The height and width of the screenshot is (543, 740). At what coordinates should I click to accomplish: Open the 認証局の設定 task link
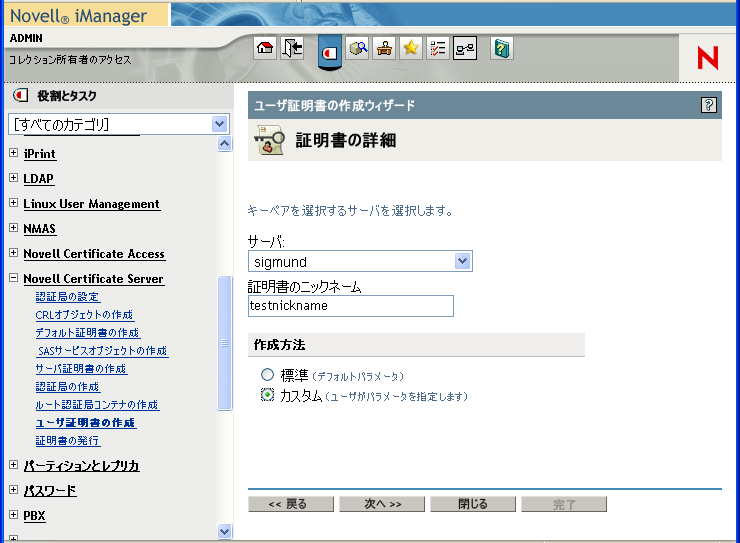(67, 297)
